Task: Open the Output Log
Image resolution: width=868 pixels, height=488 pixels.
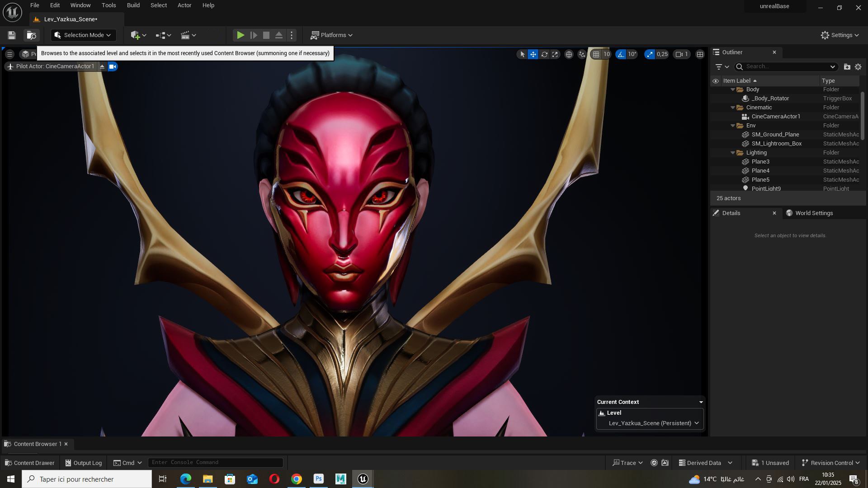Action: click(x=84, y=463)
